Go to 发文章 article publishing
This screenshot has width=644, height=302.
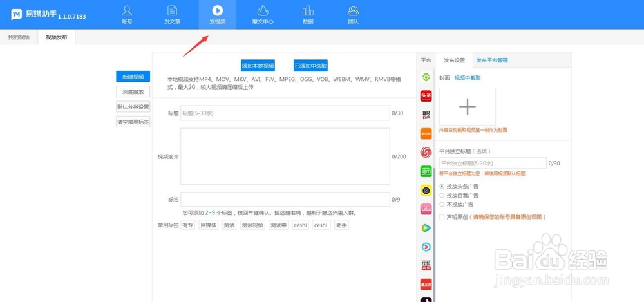pos(172,14)
